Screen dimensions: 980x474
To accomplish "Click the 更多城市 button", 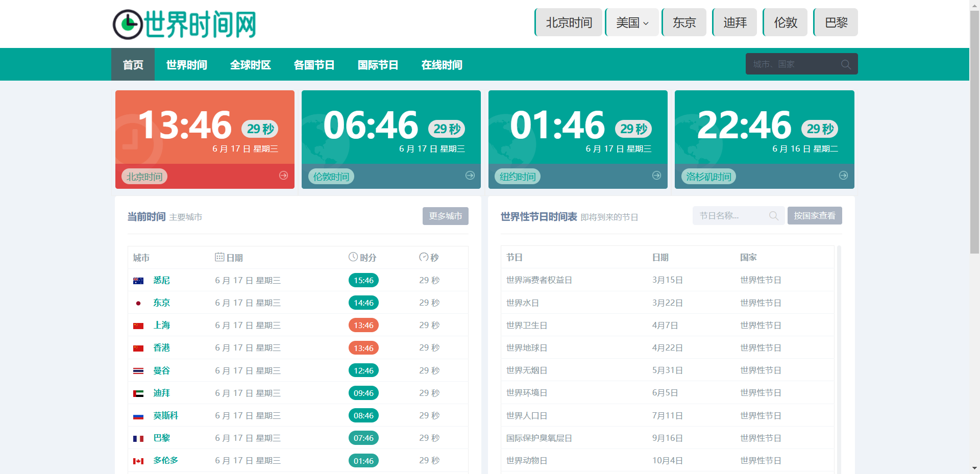I will tap(446, 216).
